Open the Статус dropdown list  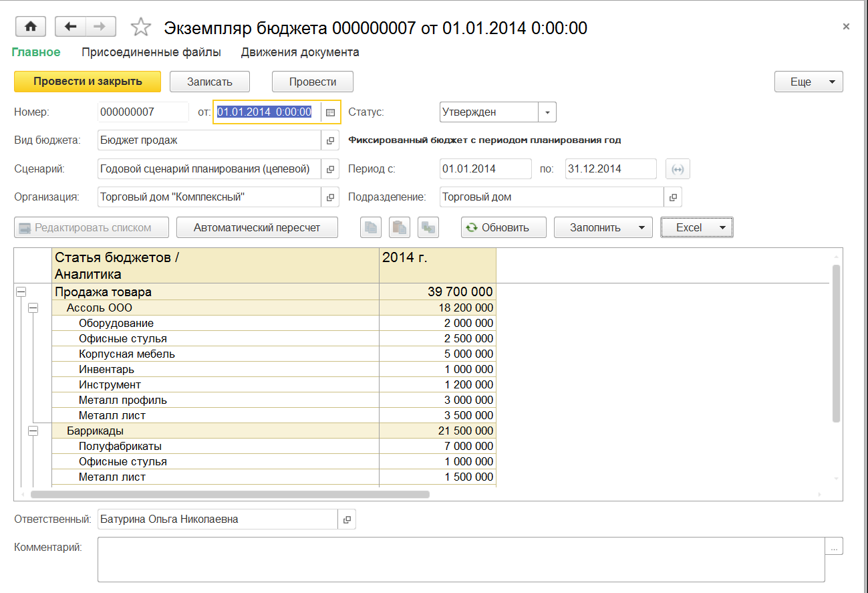click(547, 112)
